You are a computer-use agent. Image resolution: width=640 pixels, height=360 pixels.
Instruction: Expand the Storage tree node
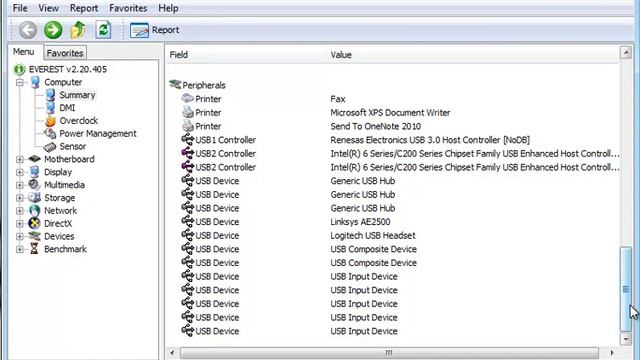point(20,198)
